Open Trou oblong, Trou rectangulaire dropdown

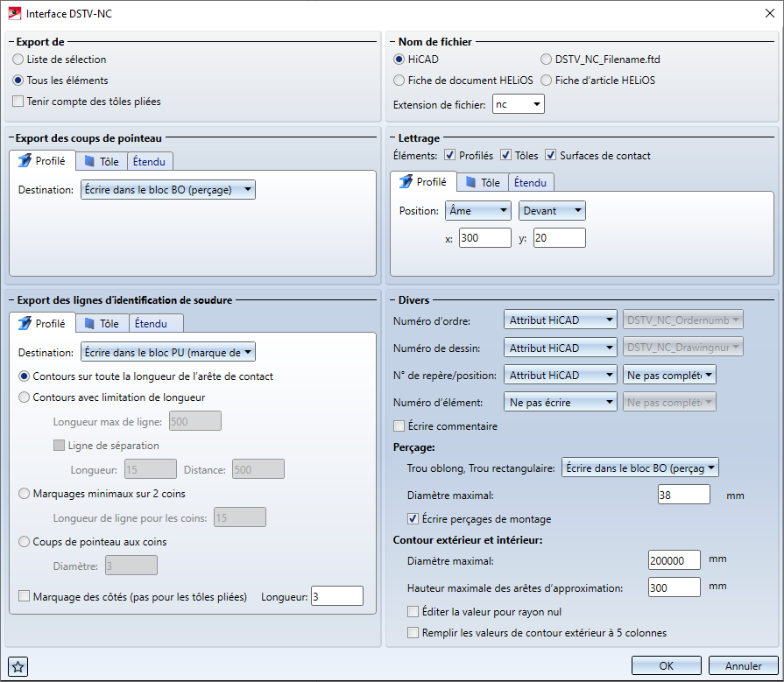click(x=640, y=468)
